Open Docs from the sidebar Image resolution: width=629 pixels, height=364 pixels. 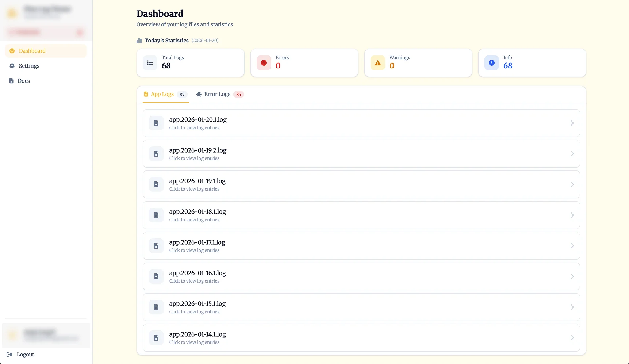(46, 81)
